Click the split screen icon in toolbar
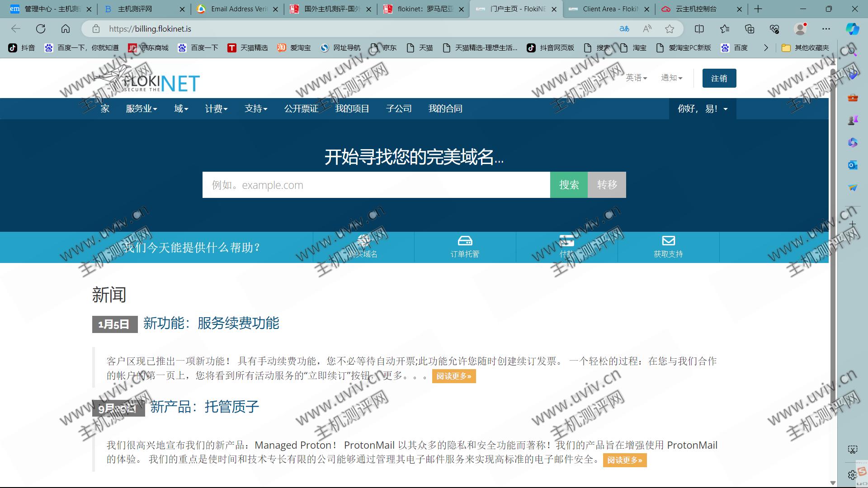 pyautogui.click(x=699, y=29)
